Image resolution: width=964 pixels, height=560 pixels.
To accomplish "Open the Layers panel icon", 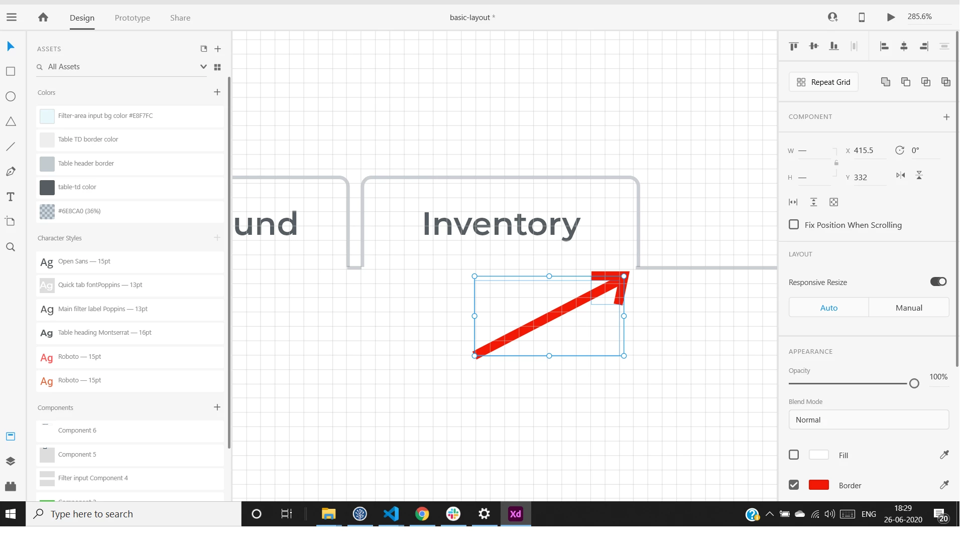I will (11, 461).
